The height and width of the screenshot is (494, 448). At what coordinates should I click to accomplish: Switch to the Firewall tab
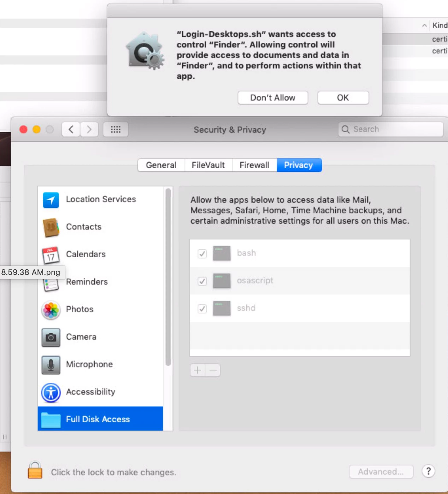(254, 165)
